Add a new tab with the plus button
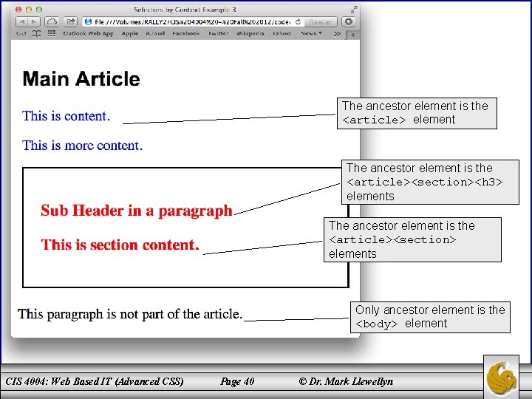The image size is (532, 399). pos(353,35)
